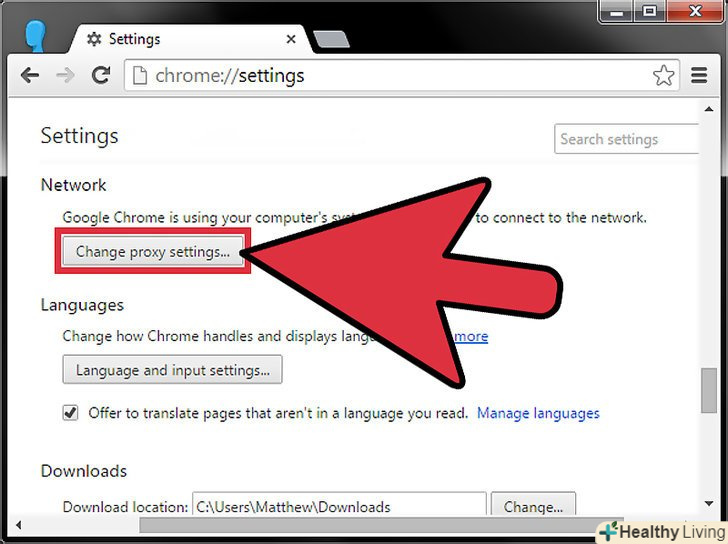Image resolution: width=728 pixels, height=544 pixels.
Task: Click the Network section heading
Action: click(x=73, y=185)
